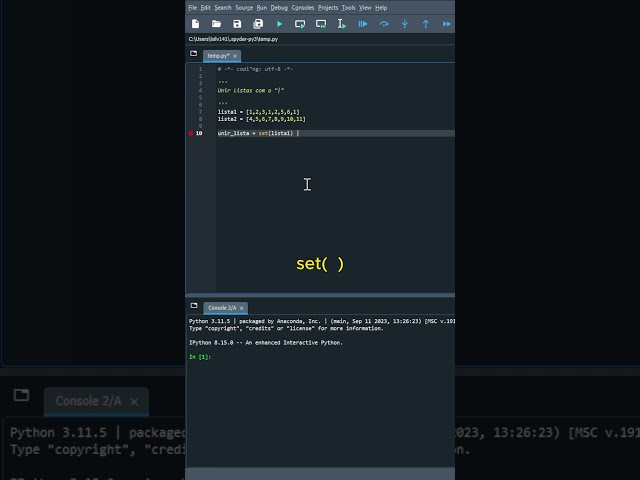640x480 pixels.
Task: Open the View menu
Action: pyautogui.click(x=365, y=7)
